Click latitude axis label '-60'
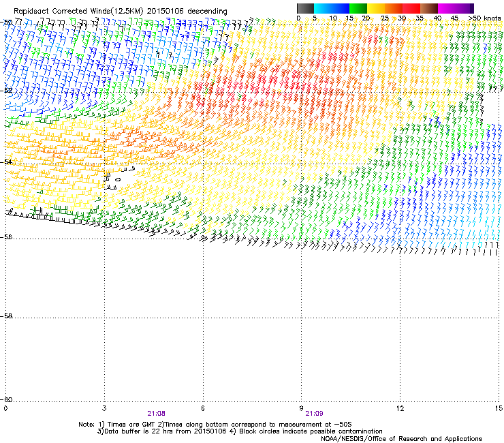The height and width of the screenshot is (443, 504). tap(7, 399)
